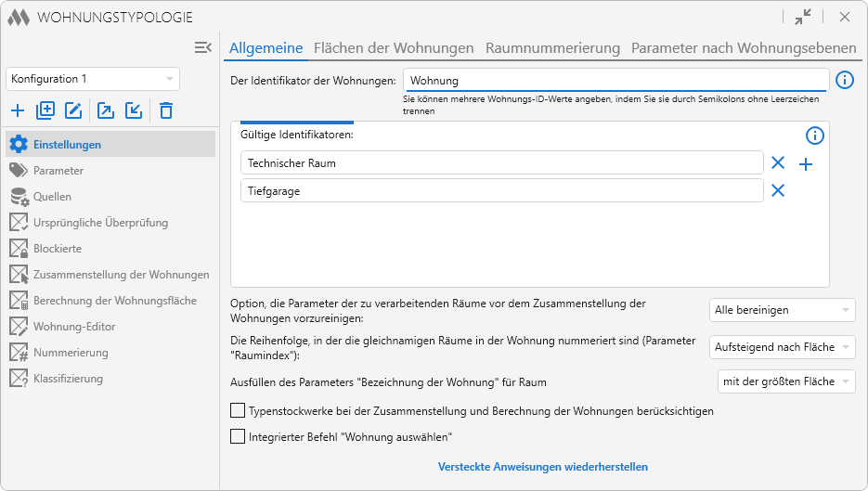
Task: Click Versteckte Anweisungen wiederherstellen link
Action: tap(543, 467)
